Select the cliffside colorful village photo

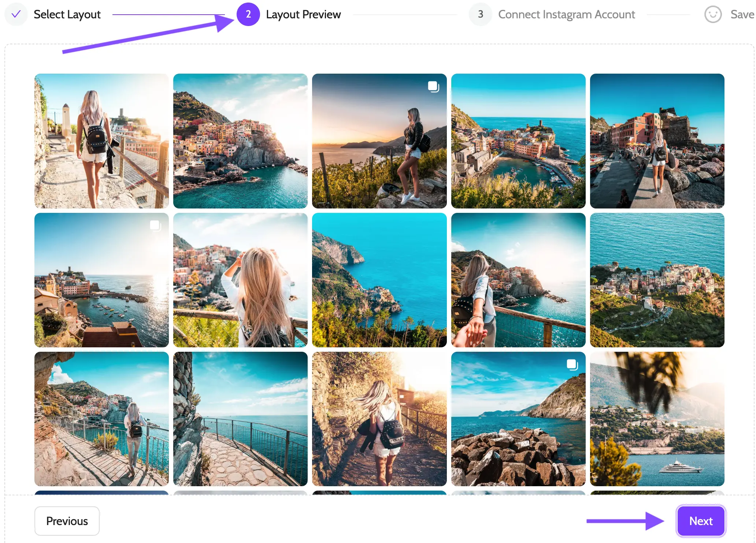[240, 141]
